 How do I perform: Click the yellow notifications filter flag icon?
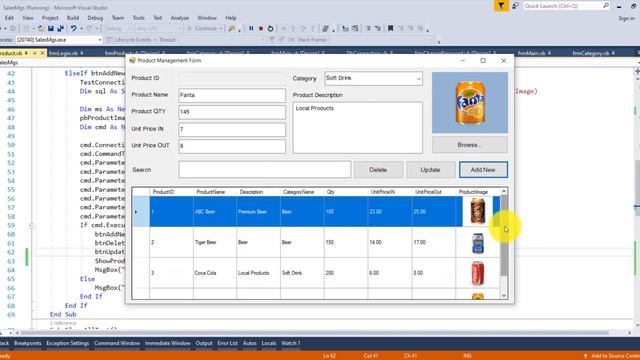501,6
